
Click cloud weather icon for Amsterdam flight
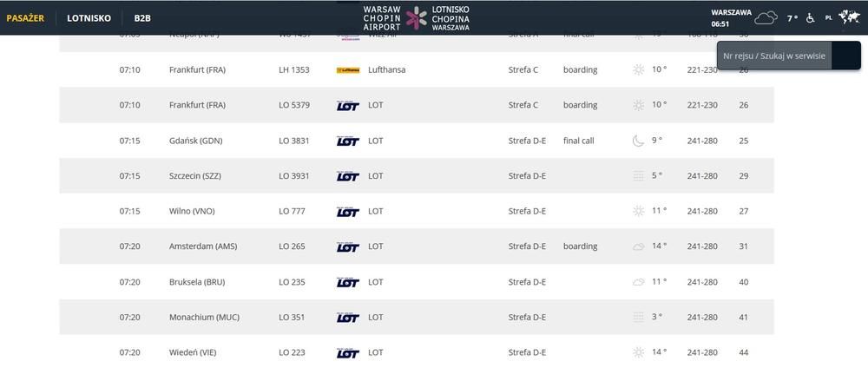coord(639,246)
